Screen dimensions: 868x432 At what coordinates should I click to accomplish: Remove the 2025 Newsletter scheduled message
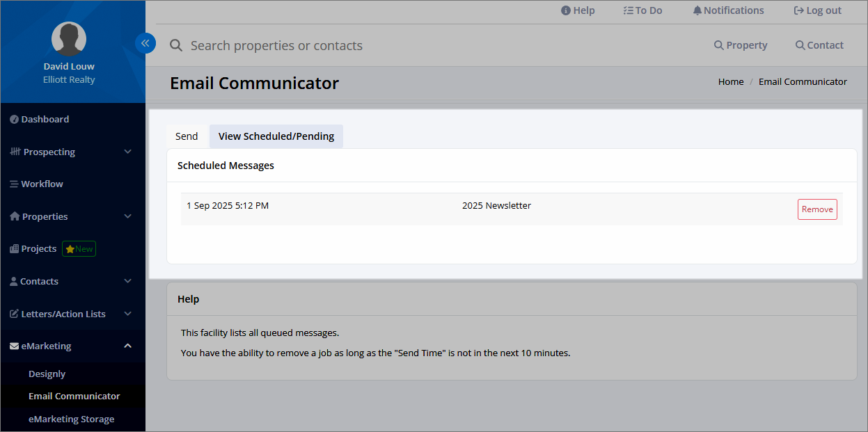[x=817, y=209]
